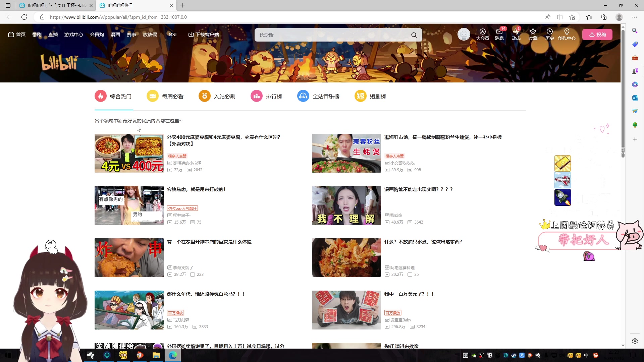Screen dimensions: 644x362
Task: Open Edge sidebar Outlook icon
Action: click(635, 98)
